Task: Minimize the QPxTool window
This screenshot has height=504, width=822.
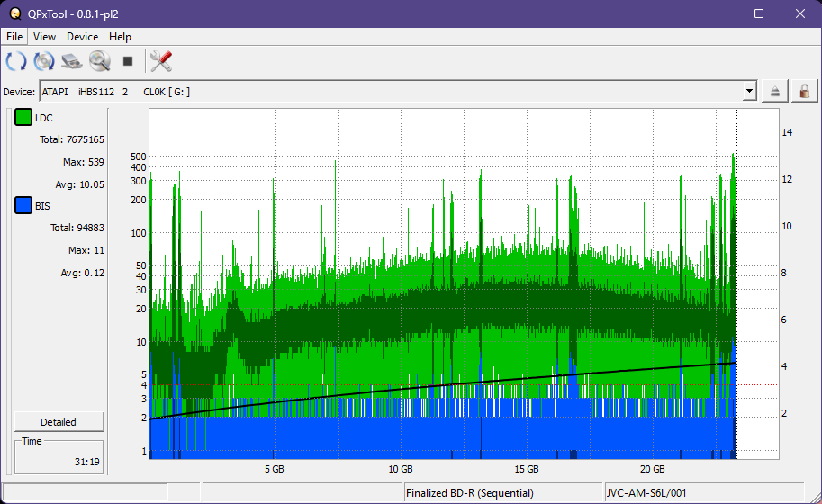Action: pos(718,13)
